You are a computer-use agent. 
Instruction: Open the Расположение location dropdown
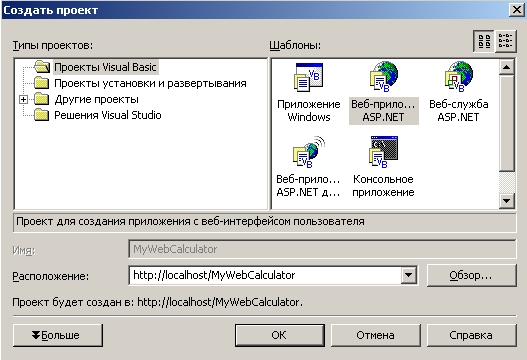point(409,275)
